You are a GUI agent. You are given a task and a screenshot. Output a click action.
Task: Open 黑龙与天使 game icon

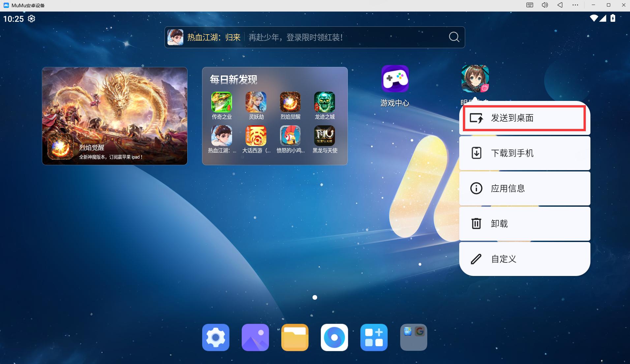[x=324, y=136]
